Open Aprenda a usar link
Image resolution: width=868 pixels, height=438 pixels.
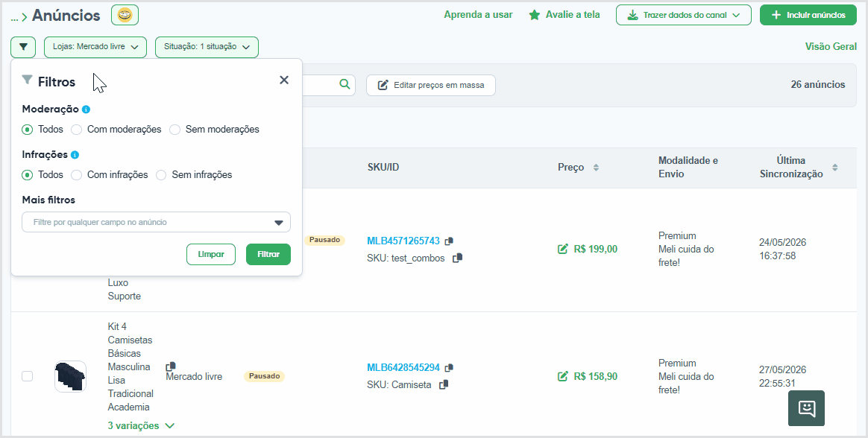(478, 15)
